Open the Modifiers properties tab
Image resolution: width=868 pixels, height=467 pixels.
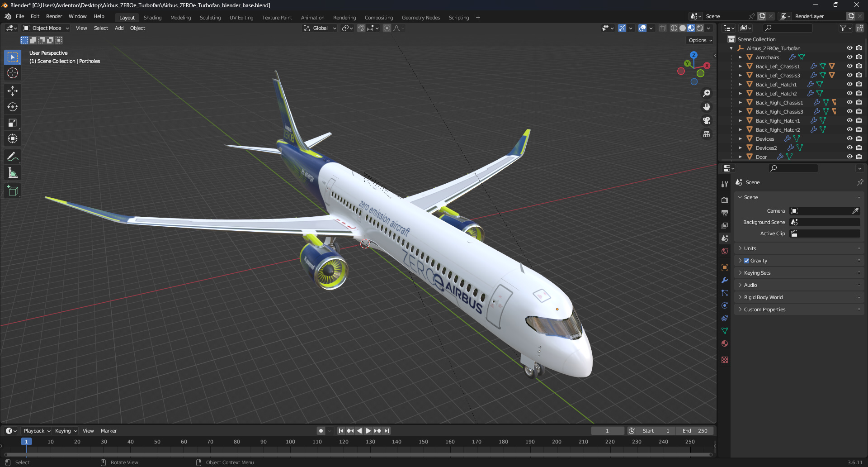725,280
